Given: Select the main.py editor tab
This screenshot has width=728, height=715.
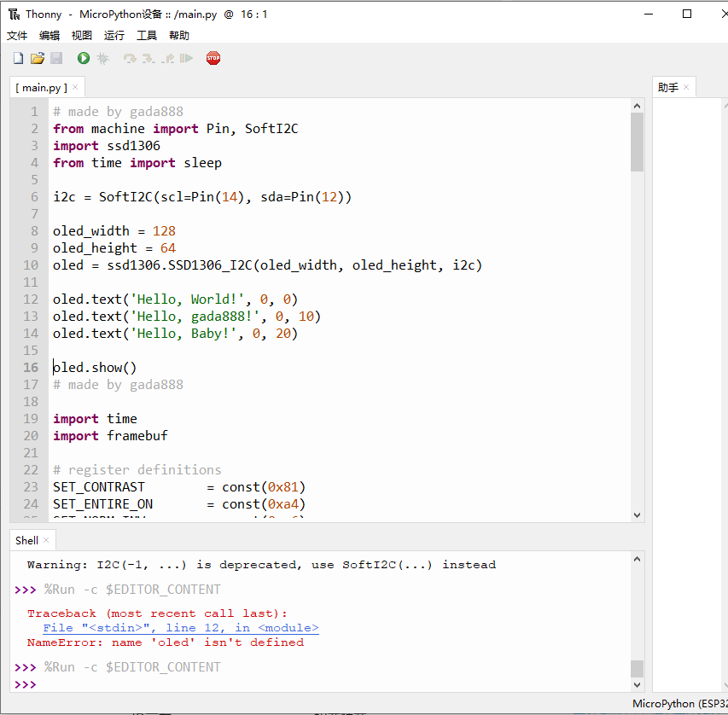Looking at the screenshot, I should (41, 87).
